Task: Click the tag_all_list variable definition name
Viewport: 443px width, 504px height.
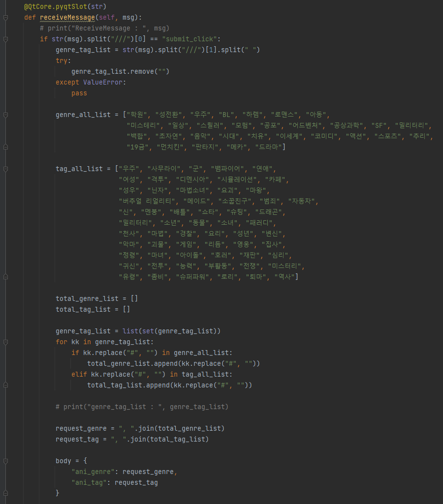Action: click(79, 169)
